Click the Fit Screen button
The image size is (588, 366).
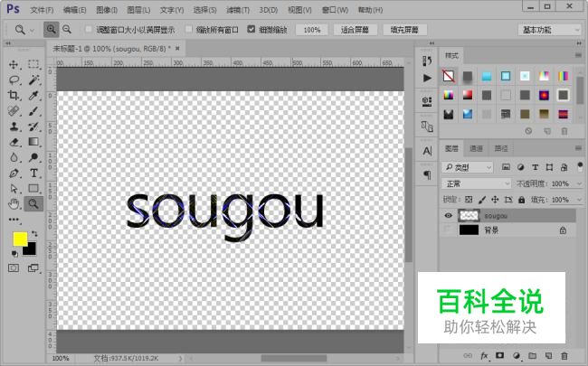point(355,30)
